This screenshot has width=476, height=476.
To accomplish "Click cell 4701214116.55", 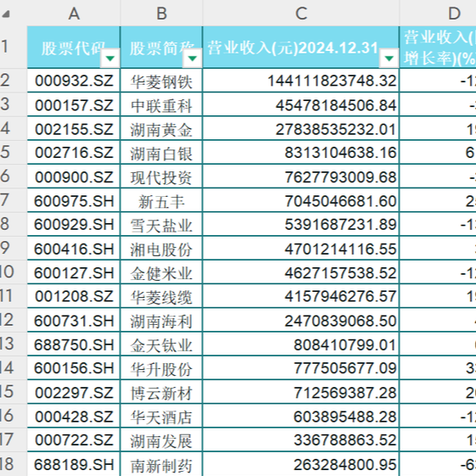I will 301,248.
